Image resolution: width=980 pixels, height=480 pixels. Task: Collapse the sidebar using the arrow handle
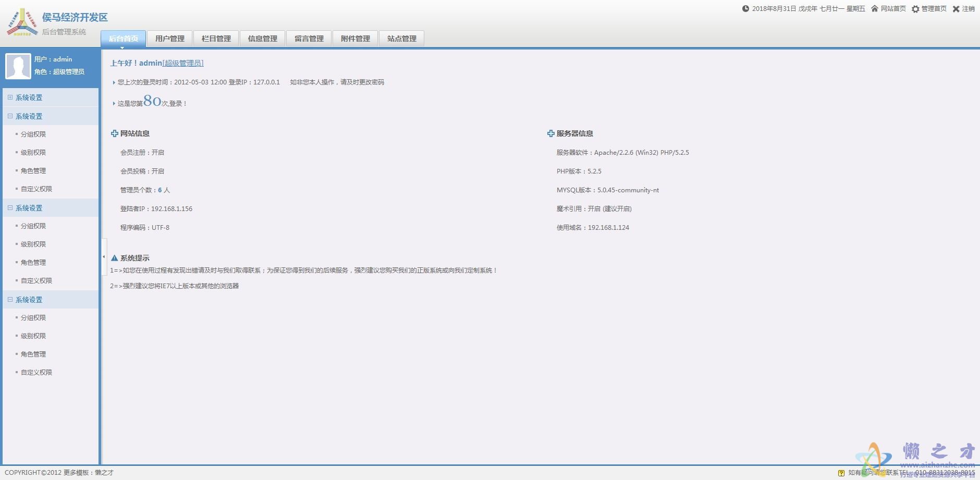pyautogui.click(x=104, y=257)
